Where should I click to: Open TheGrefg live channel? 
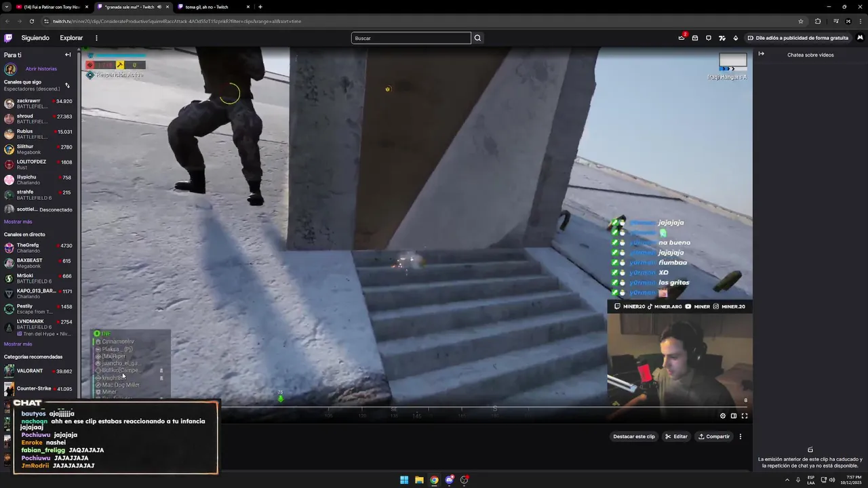coord(38,247)
